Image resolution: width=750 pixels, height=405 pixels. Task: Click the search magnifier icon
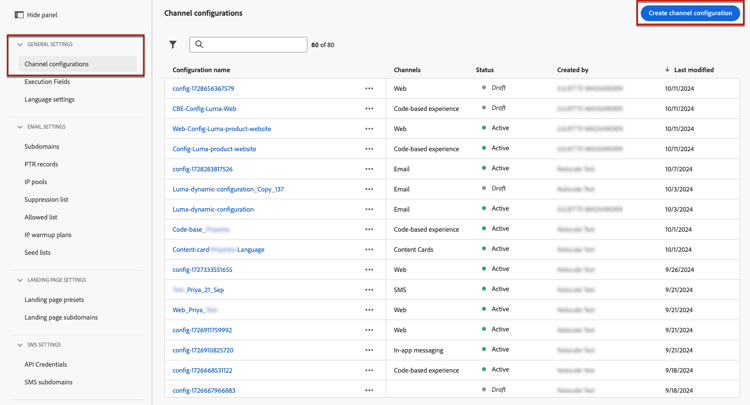pyautogui.click(x=199, y=45)
